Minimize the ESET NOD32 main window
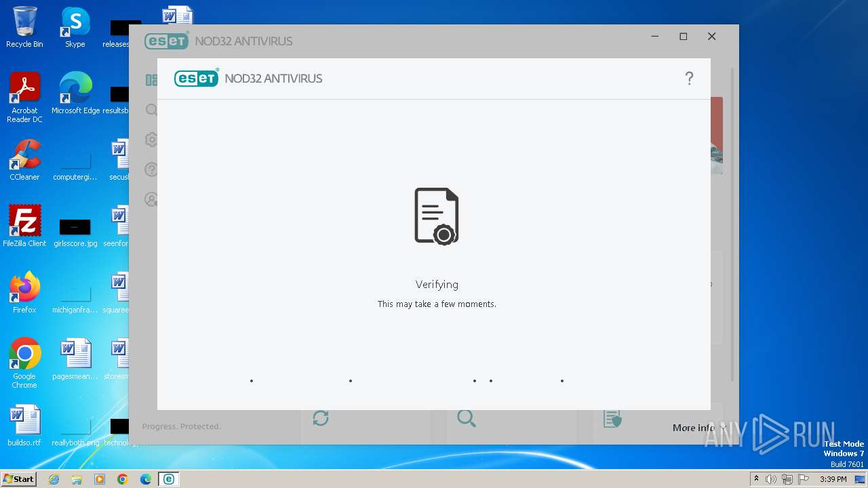868x488 pixels. tap(655, 37)
